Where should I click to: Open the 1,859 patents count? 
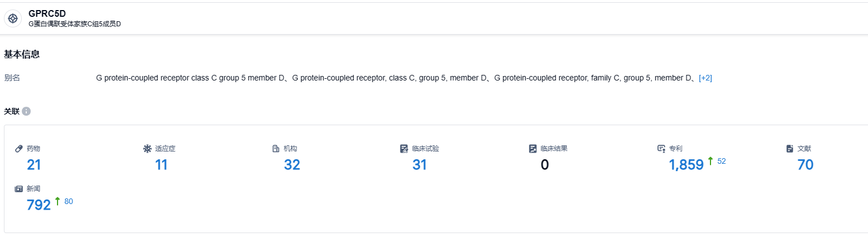point(686,165)
